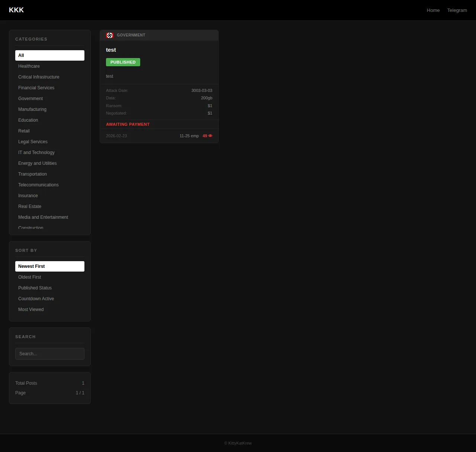The width and height of the screenshot is (476, 452).
Task: Open the Telegram link in the header
Action: click(x=457, y=10)
